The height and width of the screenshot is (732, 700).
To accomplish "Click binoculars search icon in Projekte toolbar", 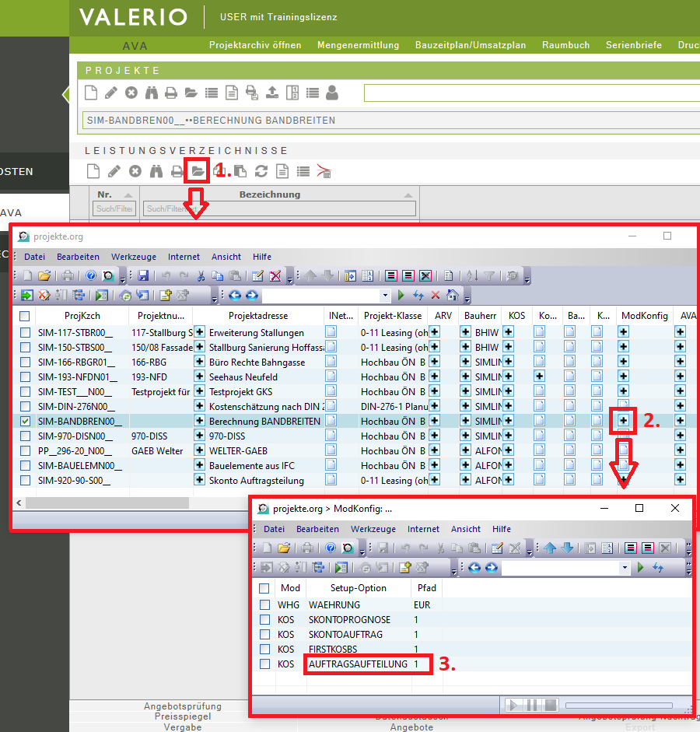I will pyautogui.click(x=151, y=93).
